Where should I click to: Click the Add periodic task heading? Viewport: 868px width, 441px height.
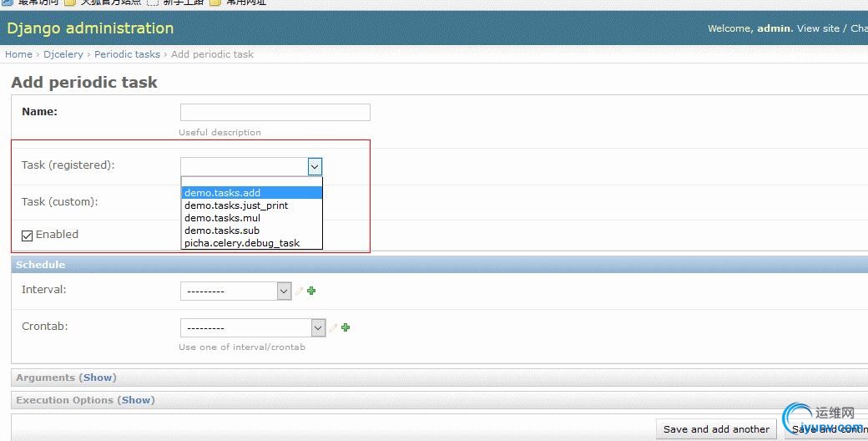[84, 82]
